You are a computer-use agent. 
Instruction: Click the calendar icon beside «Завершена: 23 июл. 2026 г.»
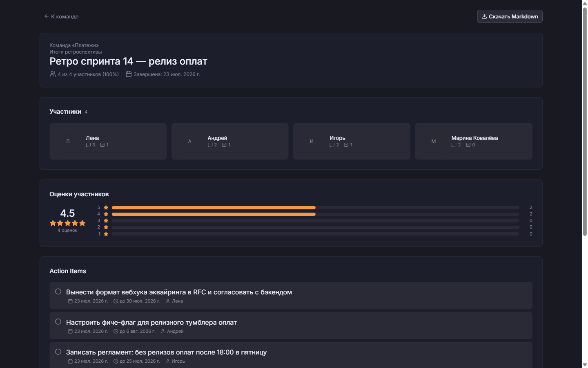[x=129, y=74]
